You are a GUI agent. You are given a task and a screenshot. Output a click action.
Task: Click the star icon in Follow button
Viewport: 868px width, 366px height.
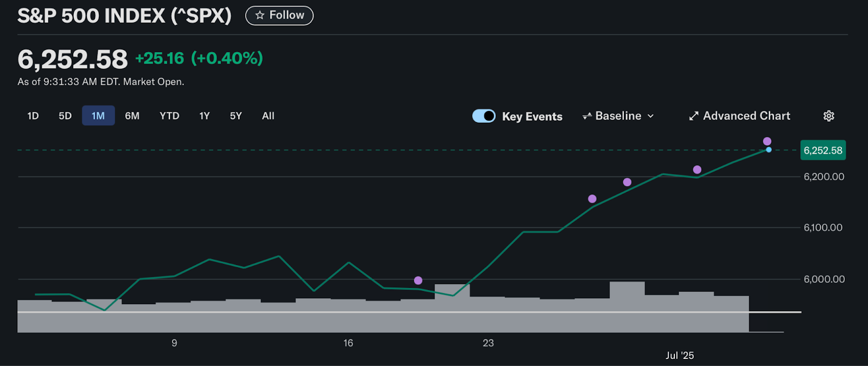260,15
